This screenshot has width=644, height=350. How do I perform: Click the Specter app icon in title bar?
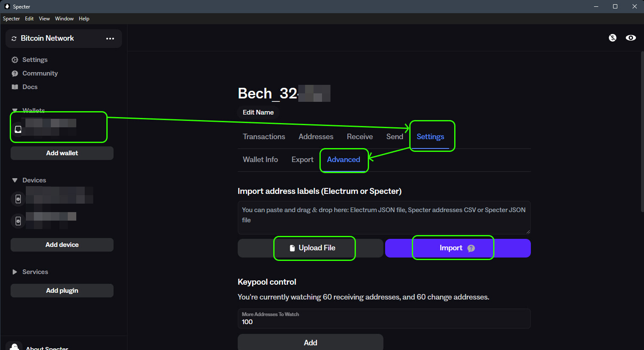click(x=7, y=6)
